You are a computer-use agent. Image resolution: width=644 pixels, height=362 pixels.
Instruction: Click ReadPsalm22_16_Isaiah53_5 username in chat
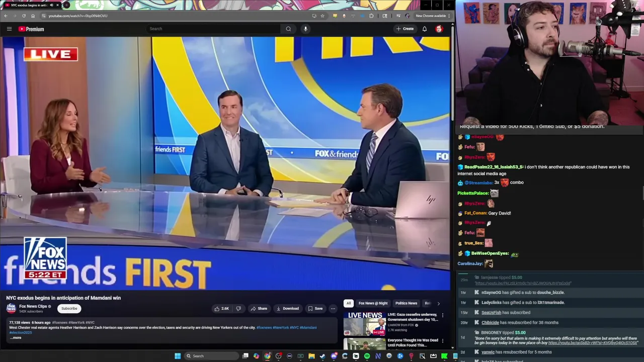494,167
